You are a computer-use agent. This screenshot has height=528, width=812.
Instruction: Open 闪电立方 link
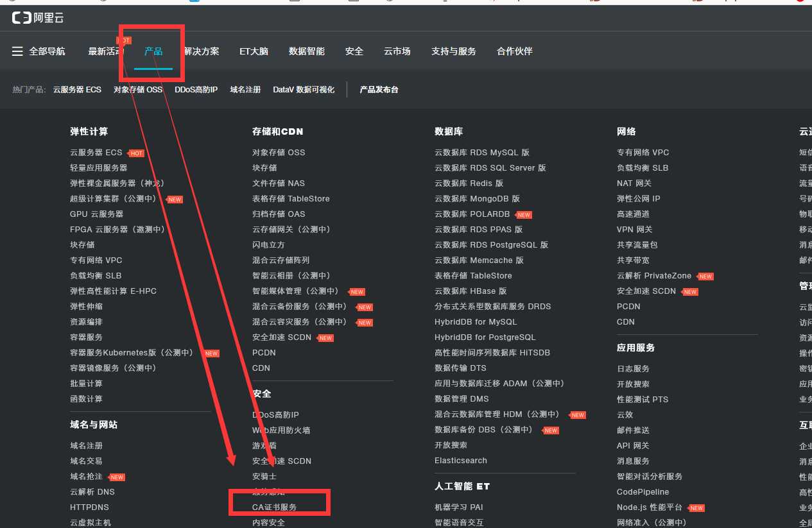[x=268, y=245]
